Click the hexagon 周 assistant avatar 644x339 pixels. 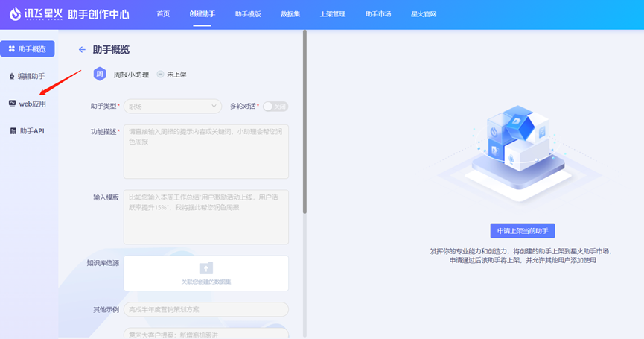[100, 74]
